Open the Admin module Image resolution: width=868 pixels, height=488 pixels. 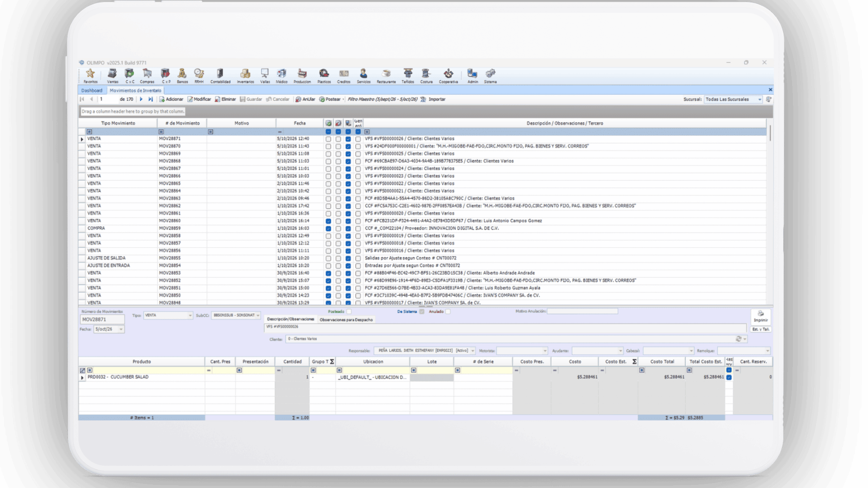point(472,75)
